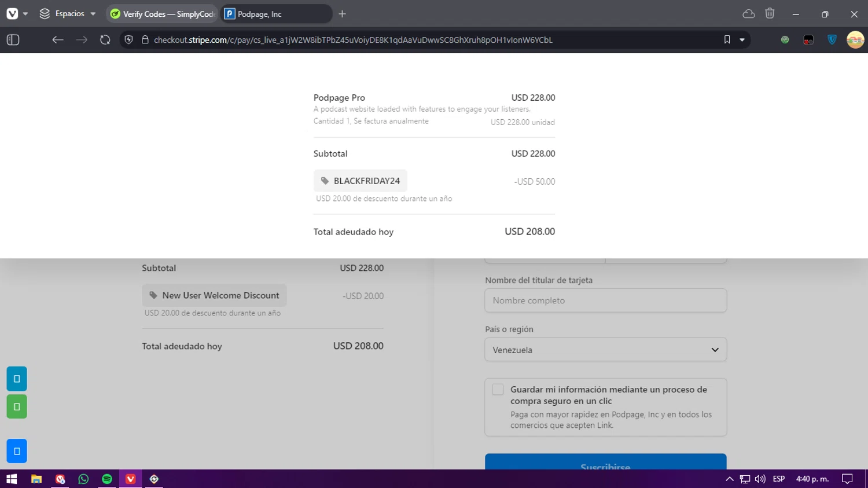Switch to Verify Codes — SimplyCodes tab

(x=163, y=14)
